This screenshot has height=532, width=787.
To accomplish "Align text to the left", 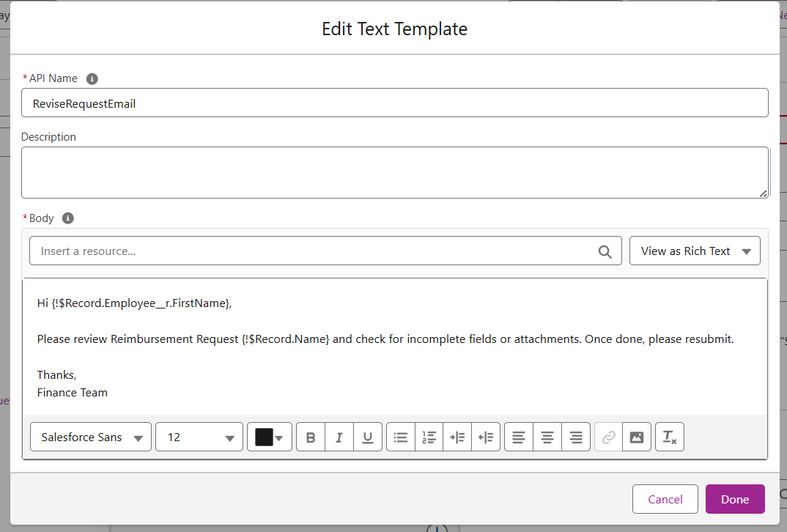I will 519,437.
